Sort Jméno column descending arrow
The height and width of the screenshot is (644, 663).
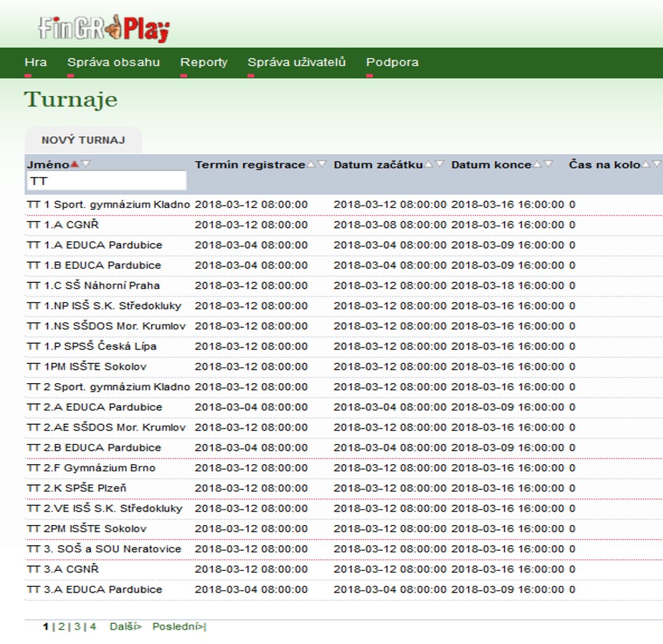pos(86,164)
